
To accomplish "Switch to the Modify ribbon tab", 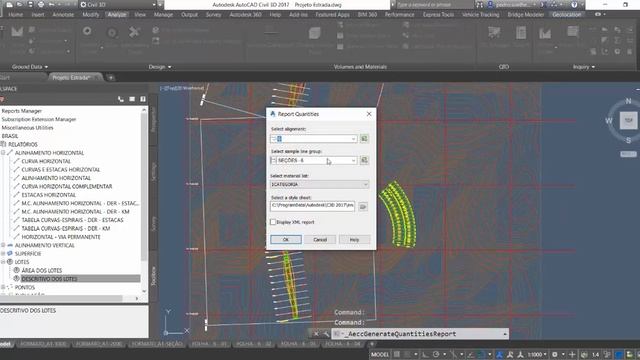I will click(91, 15).
